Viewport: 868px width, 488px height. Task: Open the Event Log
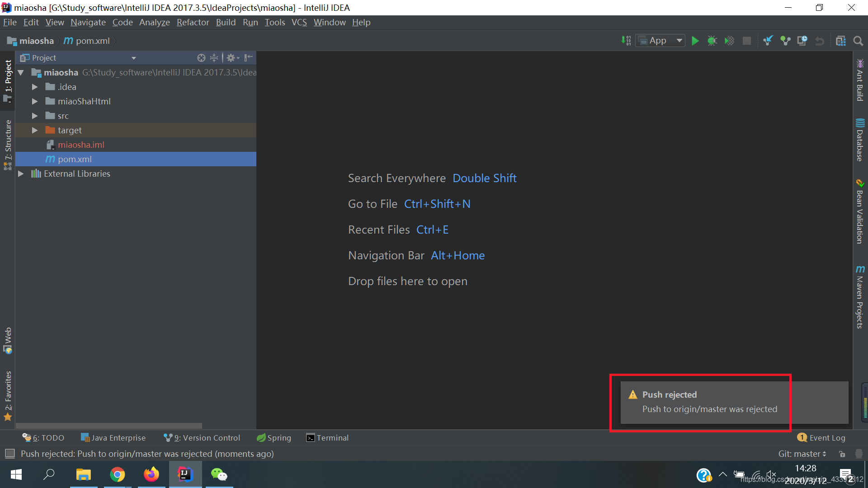click(x=821, y=437)
